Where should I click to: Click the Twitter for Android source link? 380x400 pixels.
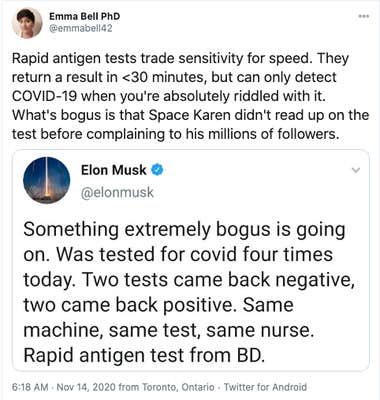click(x=265, y=387)
